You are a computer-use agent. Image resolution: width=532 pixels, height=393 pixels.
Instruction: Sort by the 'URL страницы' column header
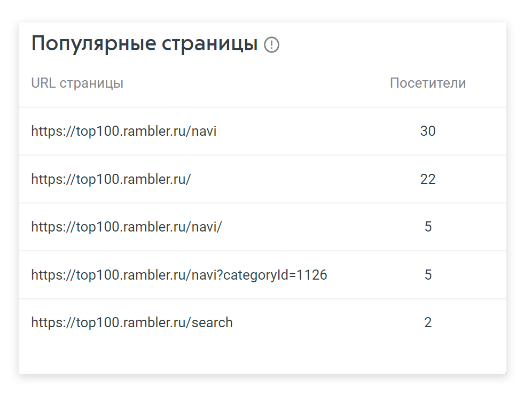(77, 83)
